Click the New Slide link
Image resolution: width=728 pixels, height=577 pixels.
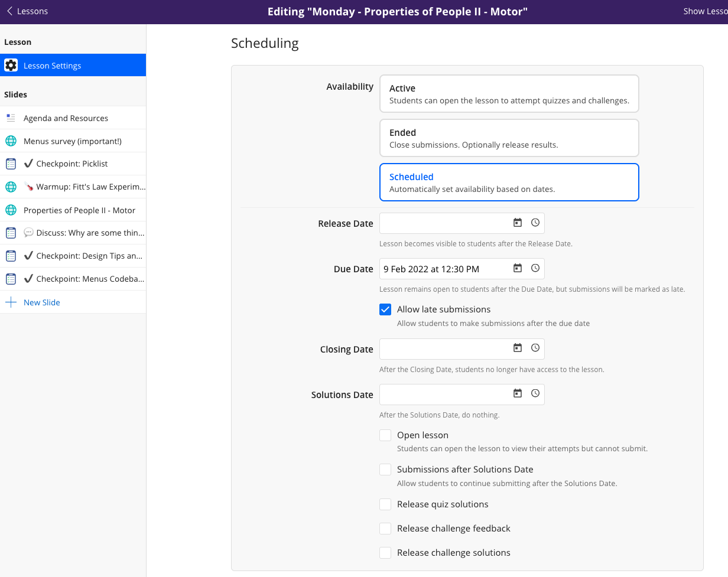click(41, 302)
